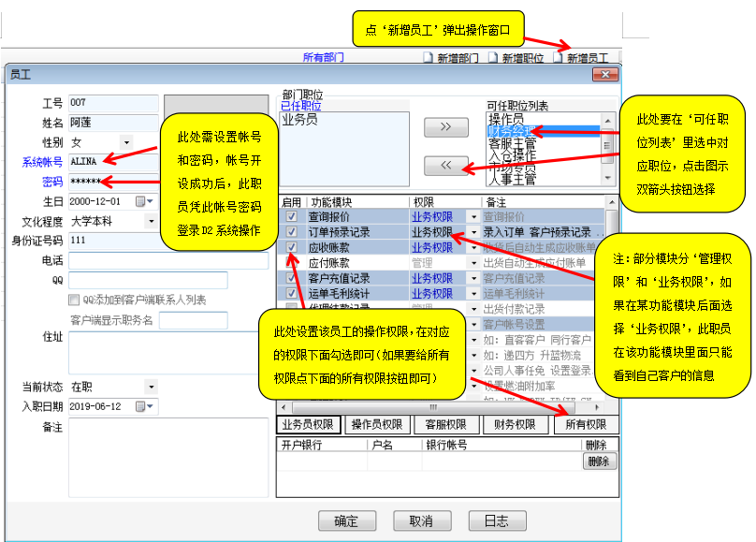The image size is (756, 542).
Task: Click the >> double arrow button
Action: (x=445, y=126)
